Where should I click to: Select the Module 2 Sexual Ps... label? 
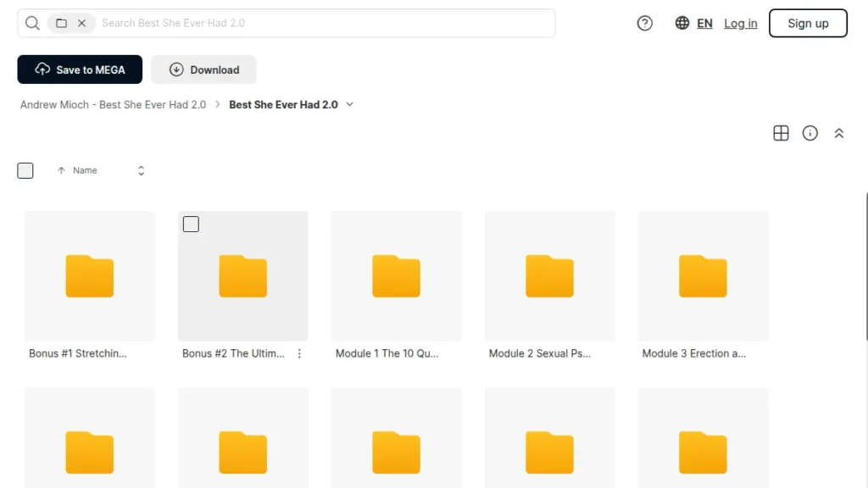(x=540, y=353)
